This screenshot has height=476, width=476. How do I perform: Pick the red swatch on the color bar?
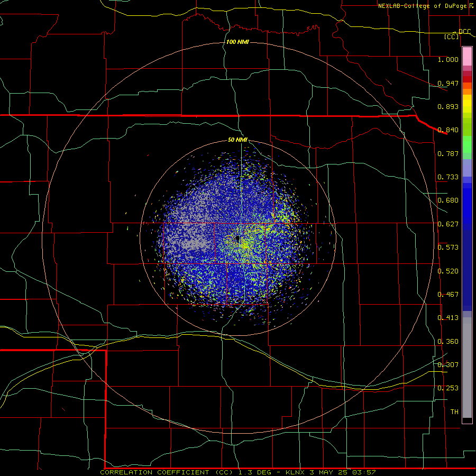click(467, 79)
